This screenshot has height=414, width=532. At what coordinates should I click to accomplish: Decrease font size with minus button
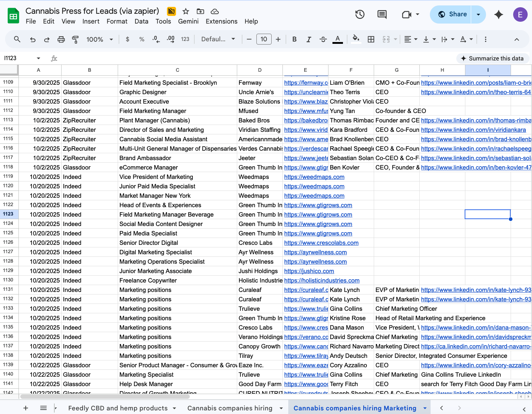(249, 39)
